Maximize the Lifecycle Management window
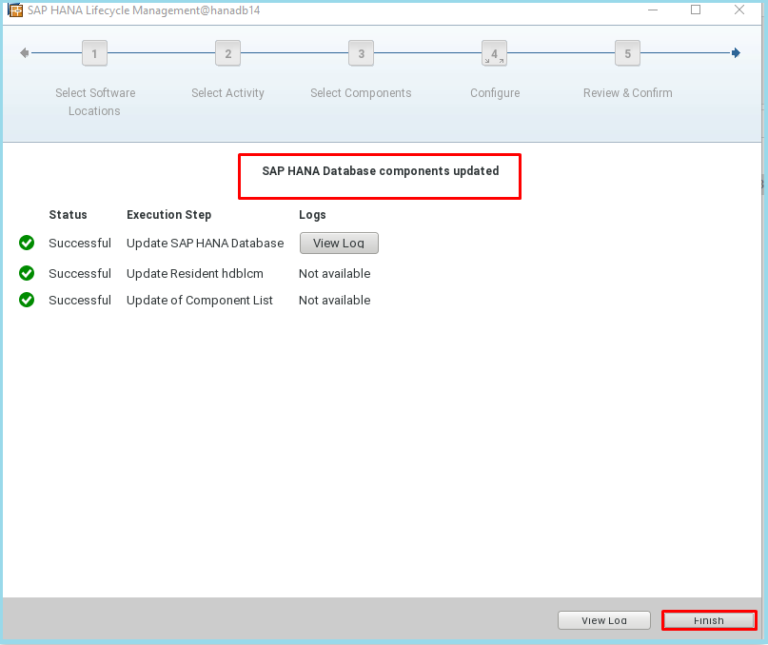Viewport: 768px width, 645px height. tap(696, 10)
